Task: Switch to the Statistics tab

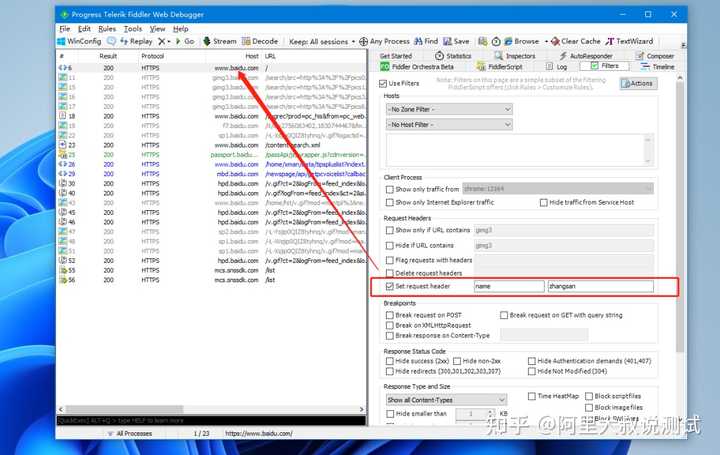Action: tap(453, 56)
